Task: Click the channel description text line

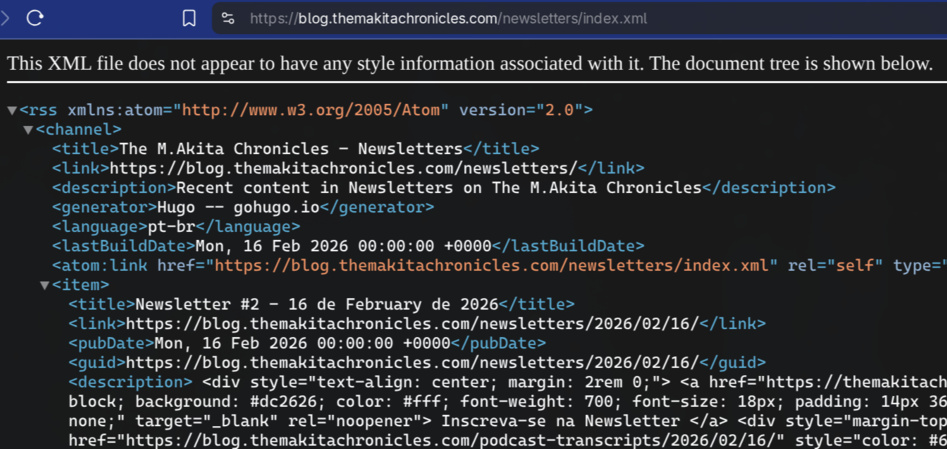Action: click(439, 188)
